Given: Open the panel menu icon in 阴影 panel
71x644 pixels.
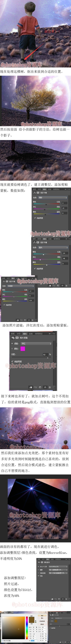Looking at the screenshot, I should coord(69,189).
